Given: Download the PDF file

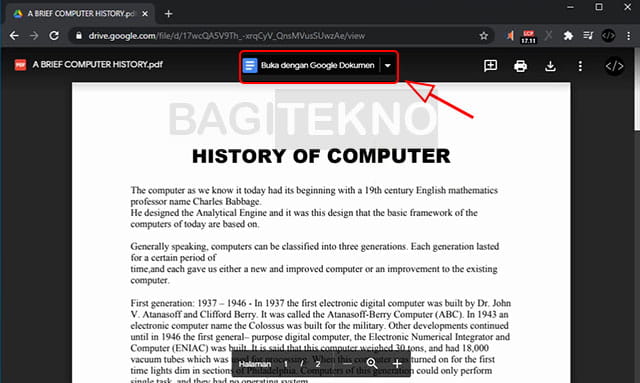Looking at the screenshot, I should 550,66.
